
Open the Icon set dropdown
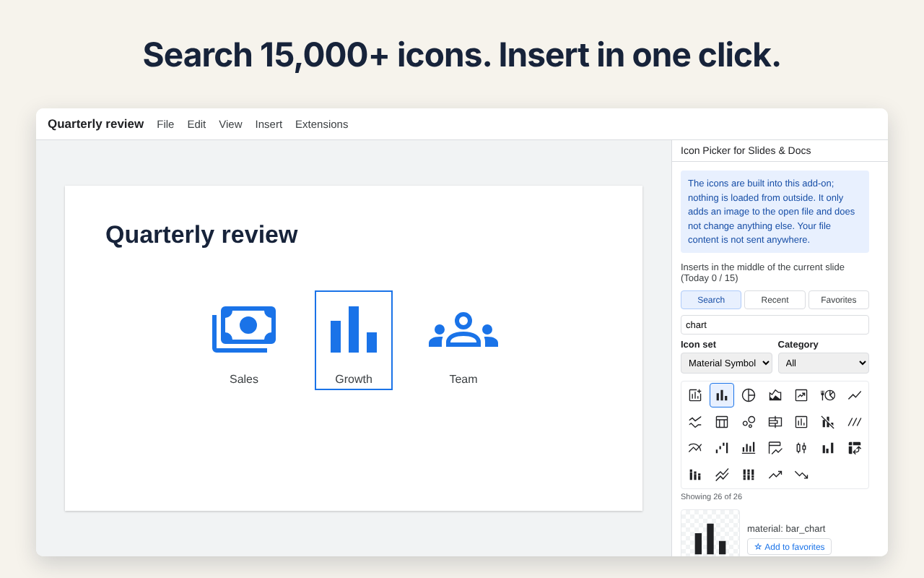coord(726,363)
